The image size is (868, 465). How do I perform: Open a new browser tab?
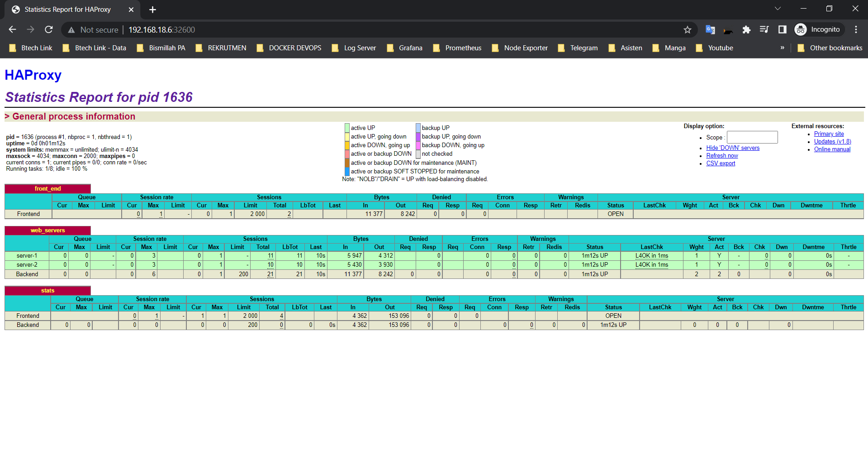(x=152, y=10)
